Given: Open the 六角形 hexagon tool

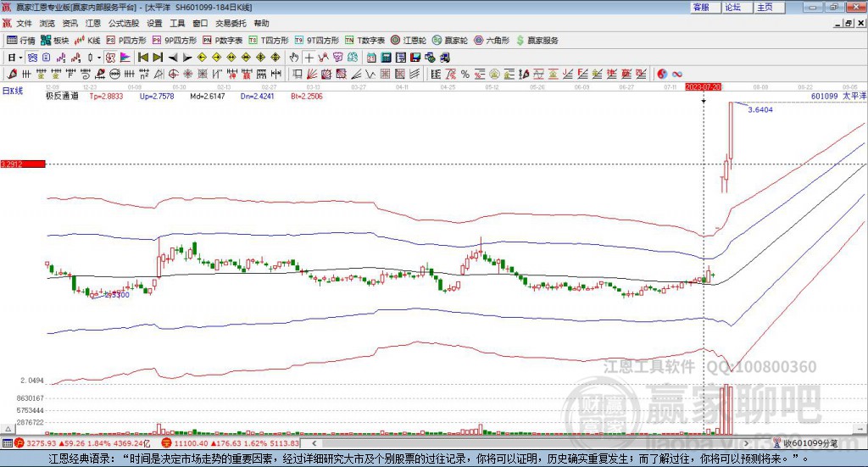Looking at the screenshot, I should click(x=492, y=41).
